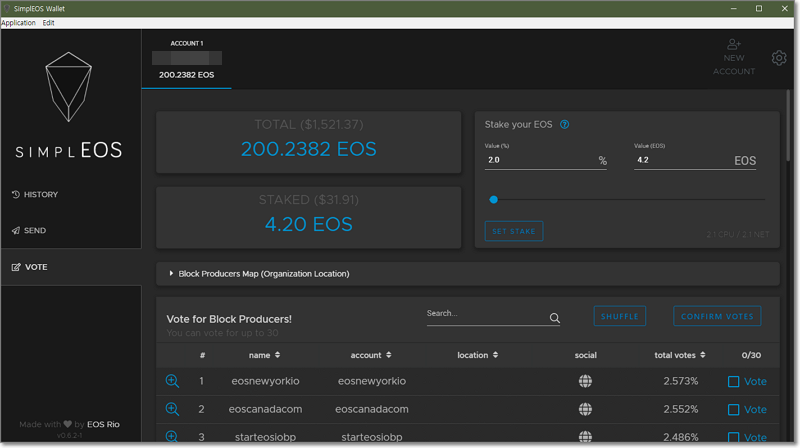Open the Application menu
800x448 pixels.
pos(18,22)
